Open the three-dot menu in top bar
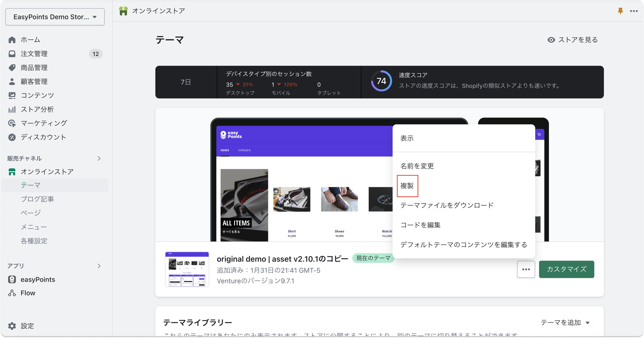The width and height of the screenshot is (644, 338). click(634, 11)
